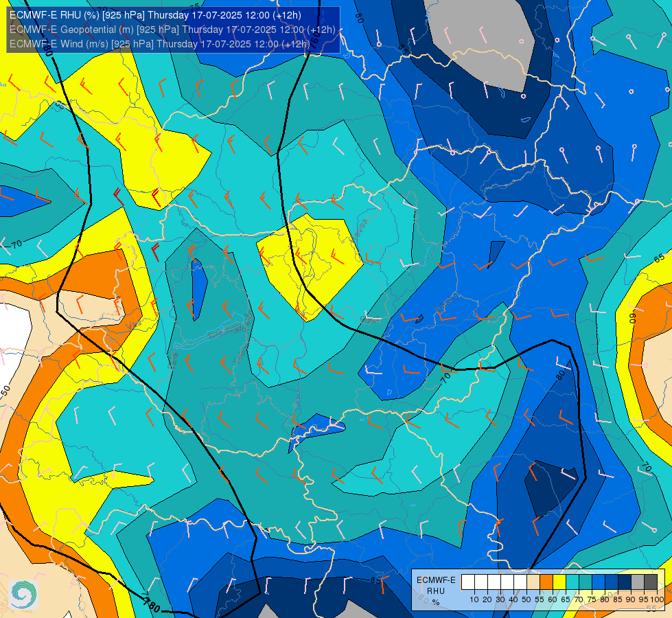This screenshot has height=618, width=672.
Task: Click the first white legend swatch before 10
Action: tap(468, 582)
